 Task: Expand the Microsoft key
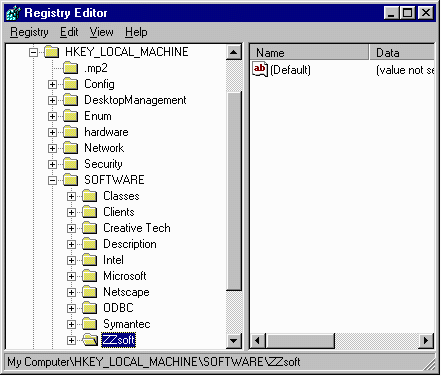71,276
